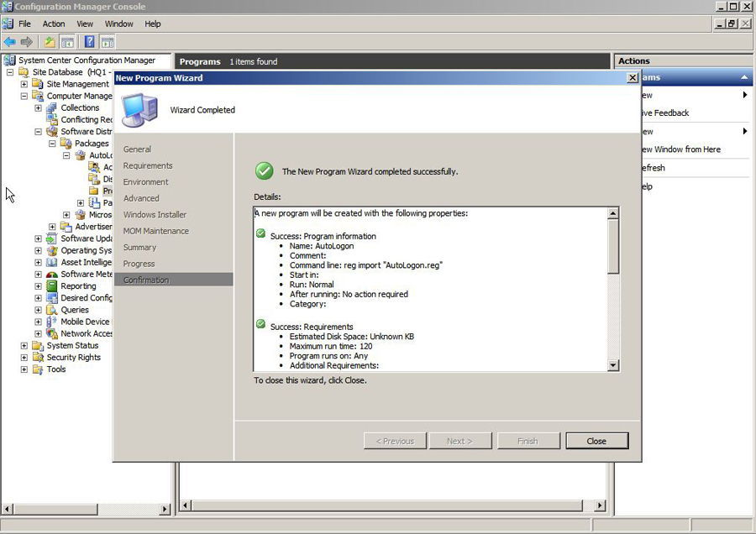Open the Window menu
This screenshot has height=534, width=756.
[x=119, y=24]
